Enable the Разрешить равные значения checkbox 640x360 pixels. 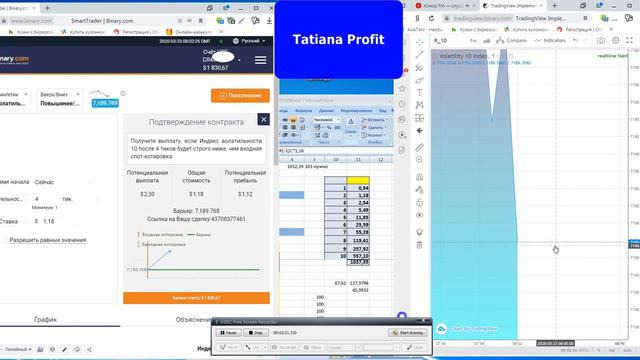click(x=5, y=240)
